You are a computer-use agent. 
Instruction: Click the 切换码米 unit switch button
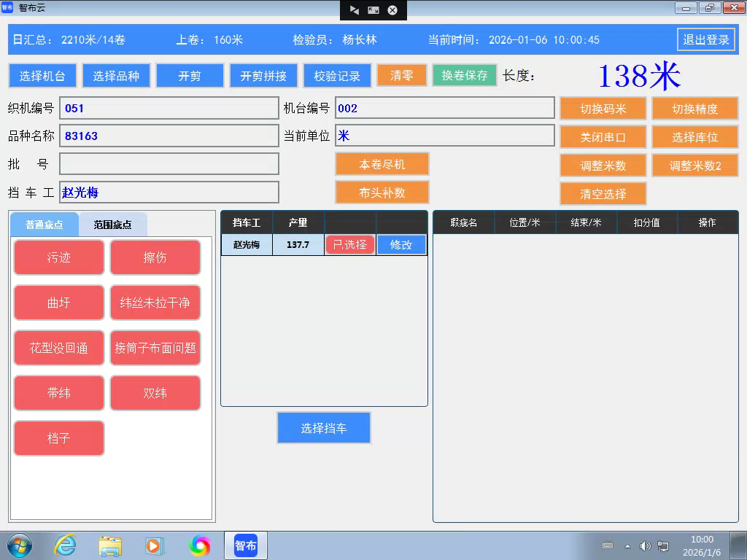click(x=603, y=108)
